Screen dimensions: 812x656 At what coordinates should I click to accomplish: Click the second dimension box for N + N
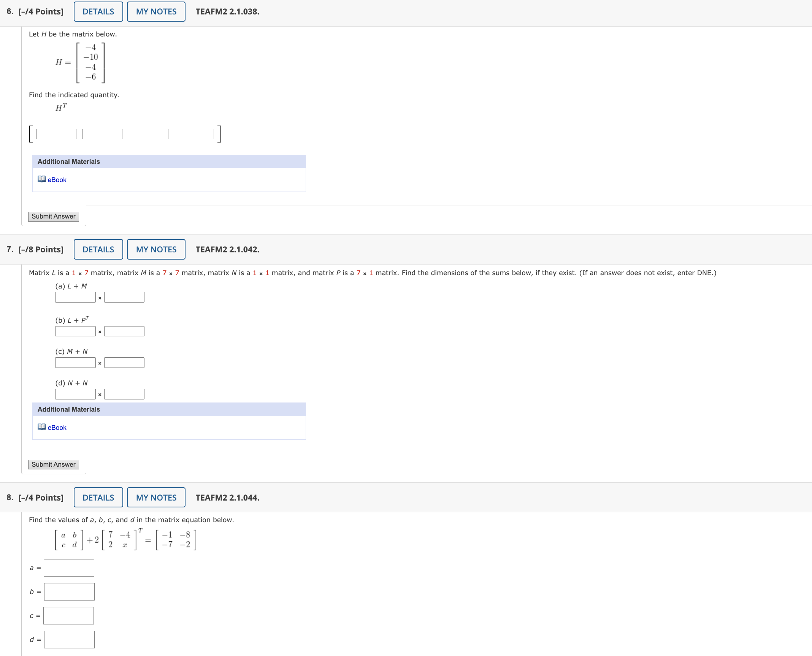[124, 394]
